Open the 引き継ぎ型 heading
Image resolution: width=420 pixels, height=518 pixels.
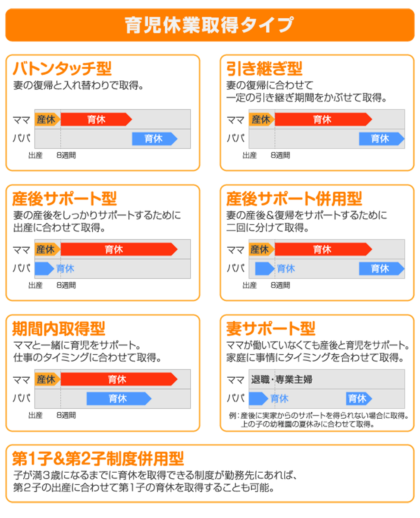tap(264, 69)
